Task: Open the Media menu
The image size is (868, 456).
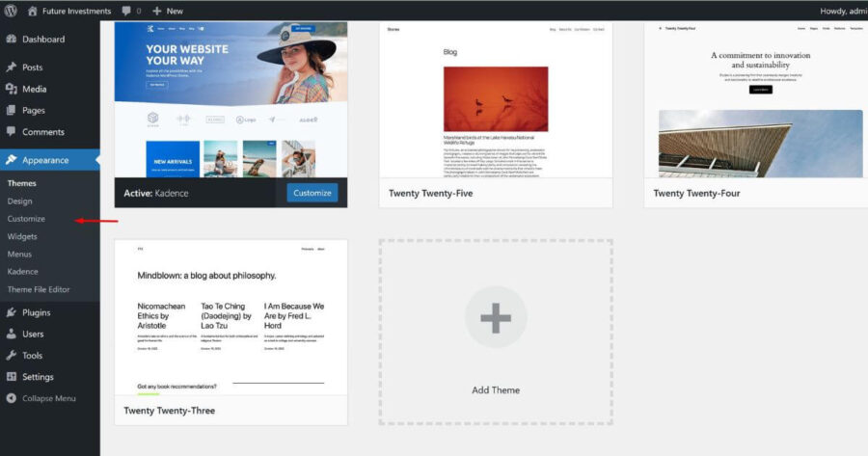Action: tap(35, 89)
